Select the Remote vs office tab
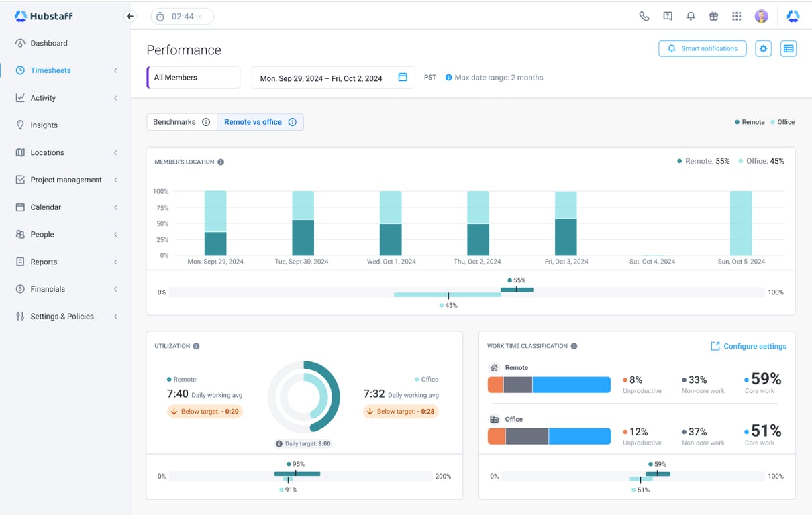 pos(253,122)
